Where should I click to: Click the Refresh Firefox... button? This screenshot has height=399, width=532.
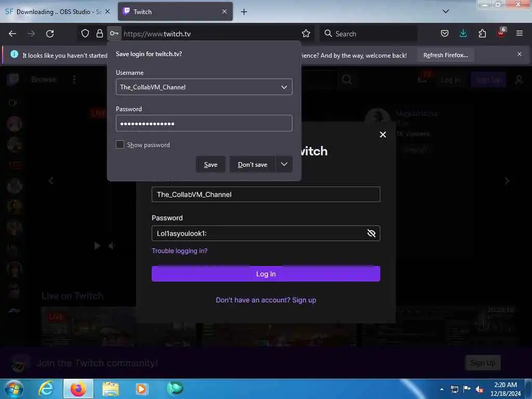[445, 55]
